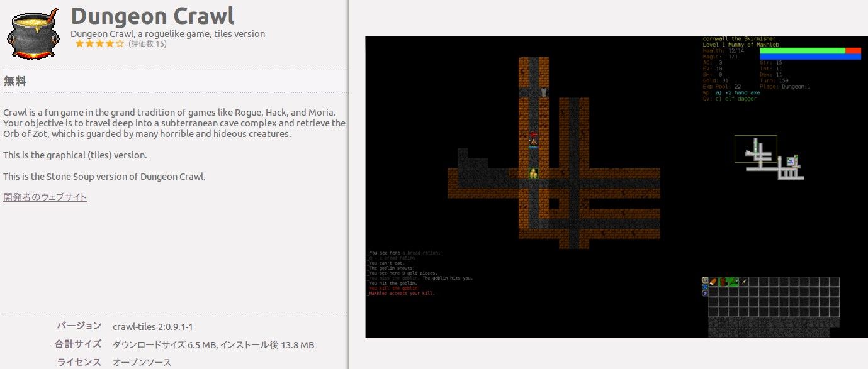Click the bread ration item in game inventory
The image size is (868, 369).
pyautogui.click(x=713, y=282)
